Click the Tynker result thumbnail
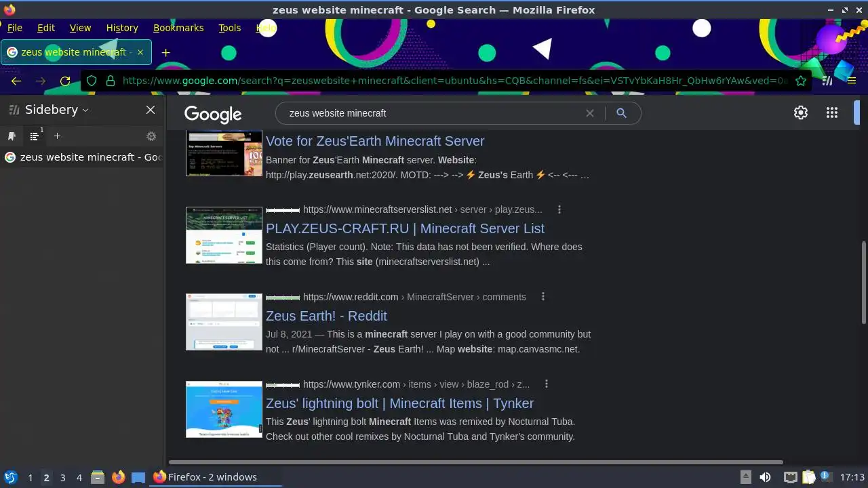Image resolution: width=868 pixels, height=488 pixels. [224, 409]
